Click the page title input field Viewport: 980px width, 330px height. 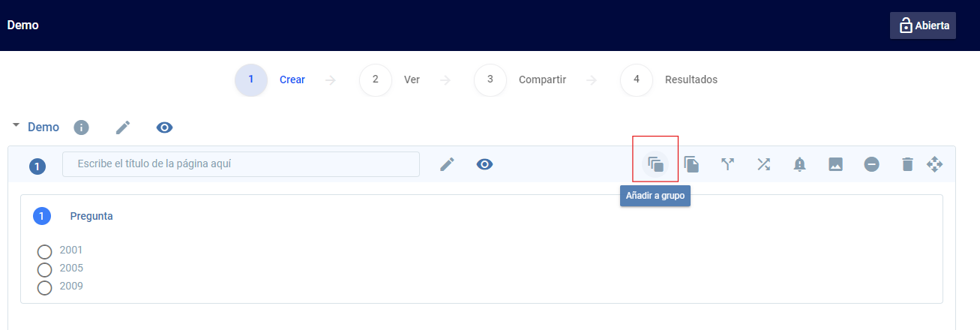tap(241, 164)
